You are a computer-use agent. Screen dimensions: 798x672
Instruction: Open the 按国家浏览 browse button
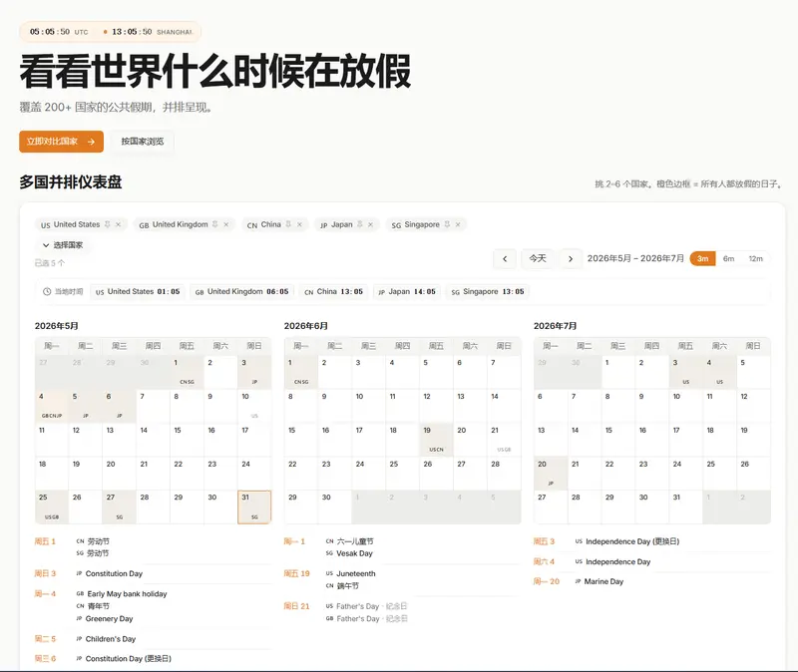click(x=143, y=142)
